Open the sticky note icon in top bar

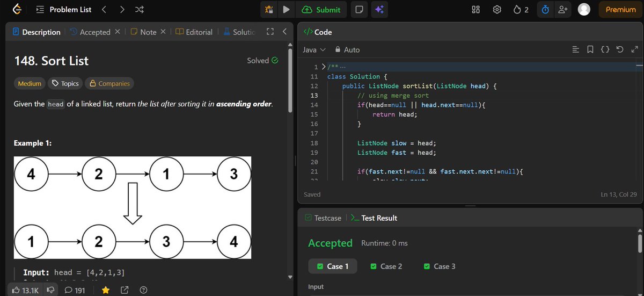(359, 10)
